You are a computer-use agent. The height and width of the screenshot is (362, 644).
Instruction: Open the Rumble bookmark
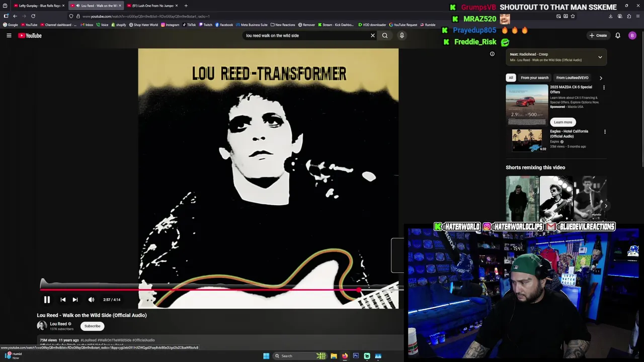[x=428, y=25]
